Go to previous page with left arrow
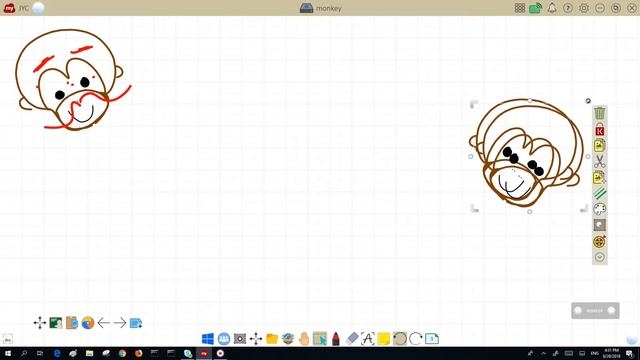Image resolution: width=640 pixels, height=360 pixels. tap(104, 323)
